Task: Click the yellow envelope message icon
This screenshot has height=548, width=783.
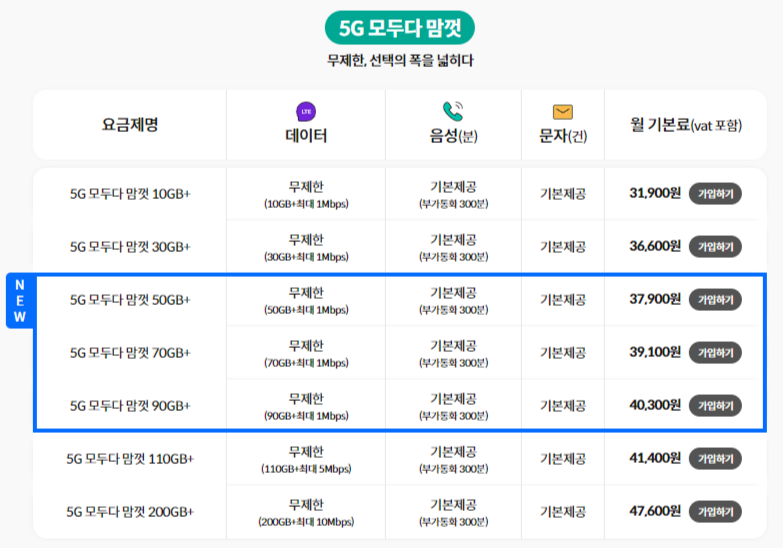Action: tap(563, 112)
